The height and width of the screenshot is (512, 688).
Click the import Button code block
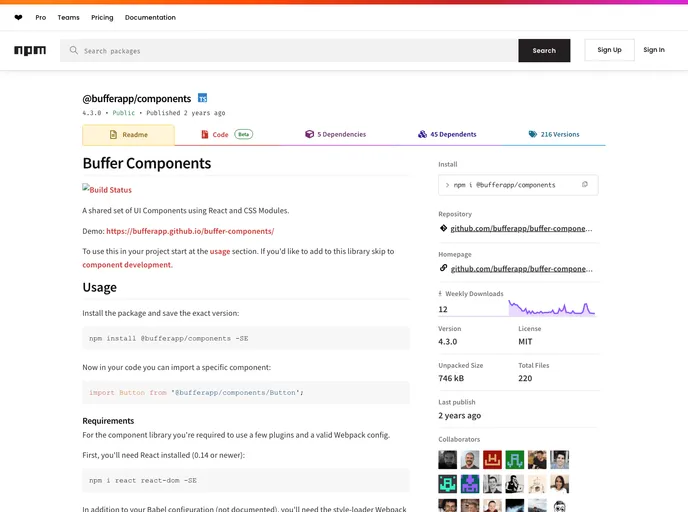pos(246,392)
